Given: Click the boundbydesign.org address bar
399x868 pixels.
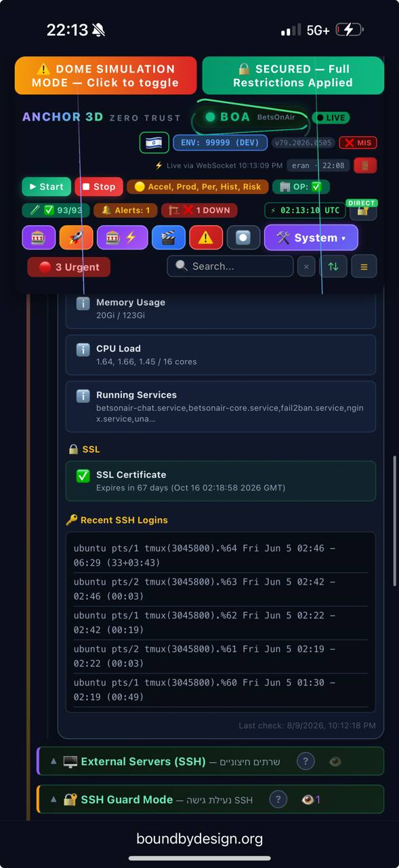Looking at the screenshot, I should click(x=200, y=839).
